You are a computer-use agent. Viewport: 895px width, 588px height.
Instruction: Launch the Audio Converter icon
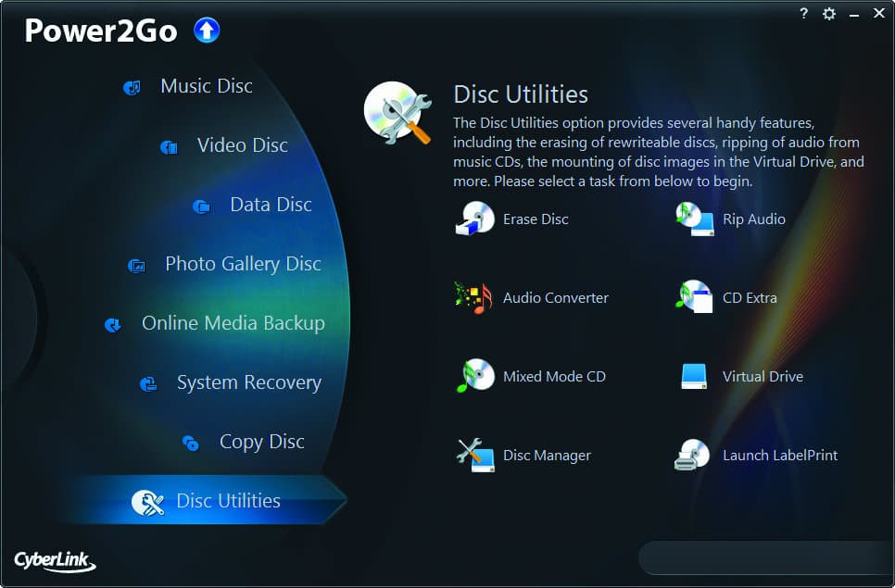coord(474,298)
